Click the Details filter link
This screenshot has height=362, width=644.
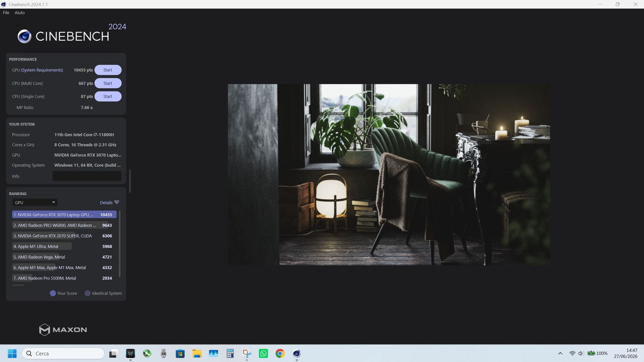pyautogui.click(x=106, y=202)
